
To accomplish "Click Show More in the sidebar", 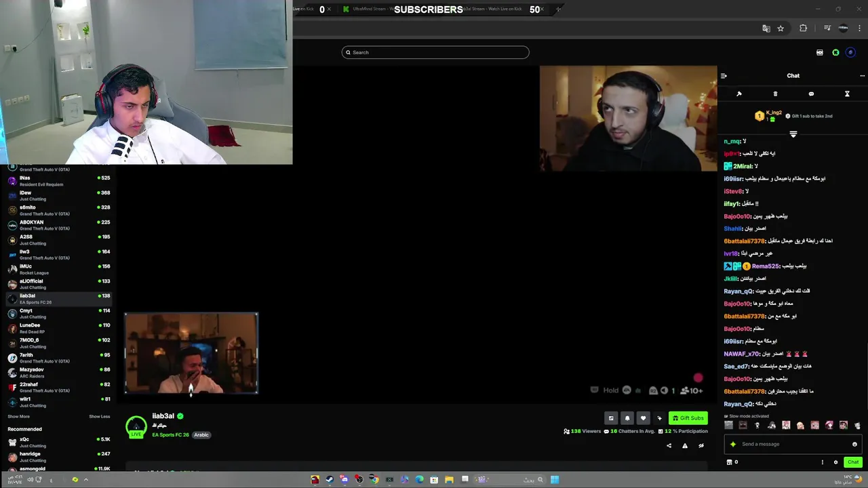I will [18, 416].
